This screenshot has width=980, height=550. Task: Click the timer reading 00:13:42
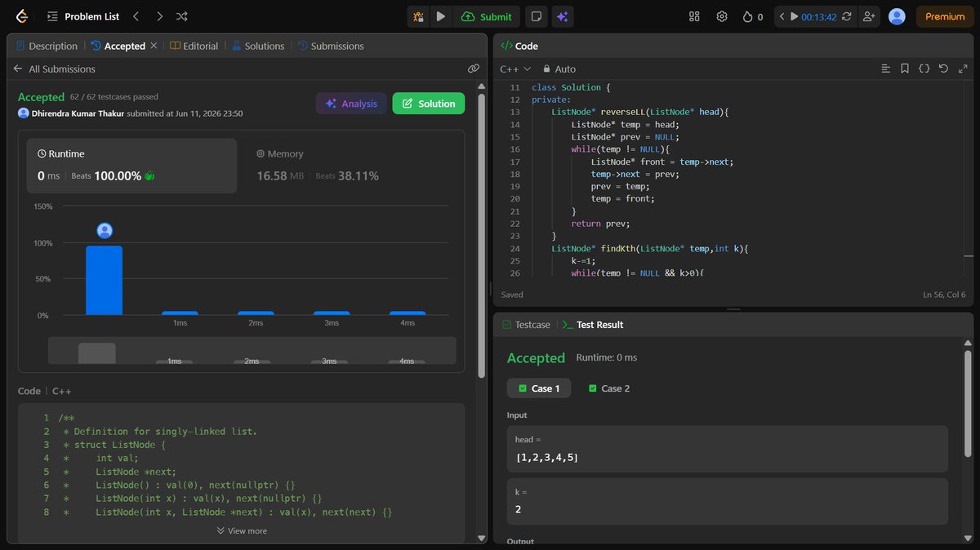click(819, 16)
